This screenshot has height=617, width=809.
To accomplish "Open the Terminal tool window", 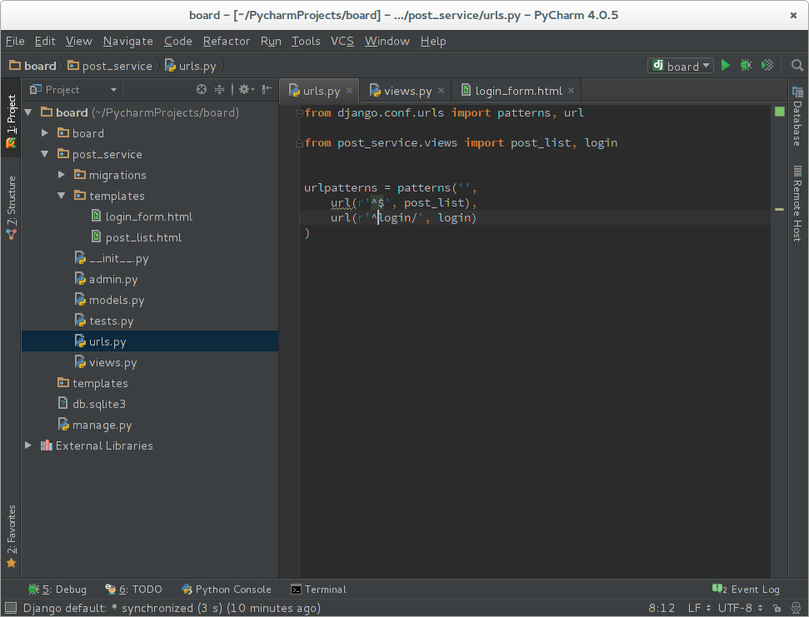I will click(318, 589).
